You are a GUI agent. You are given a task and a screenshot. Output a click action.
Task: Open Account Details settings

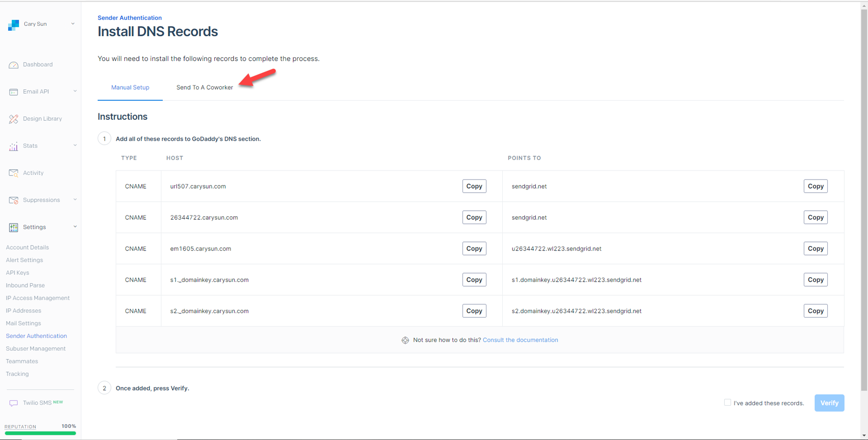pyautogui.click(x=27, y=247)
